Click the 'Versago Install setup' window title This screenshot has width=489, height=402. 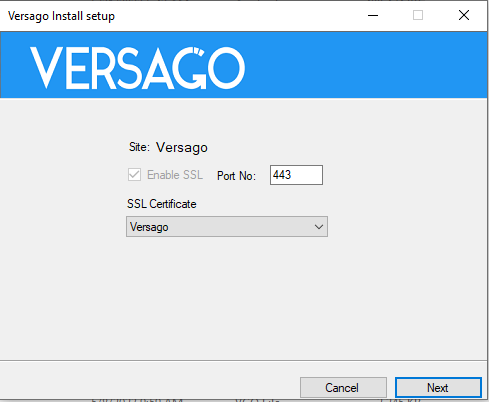[x=61, y=16]
